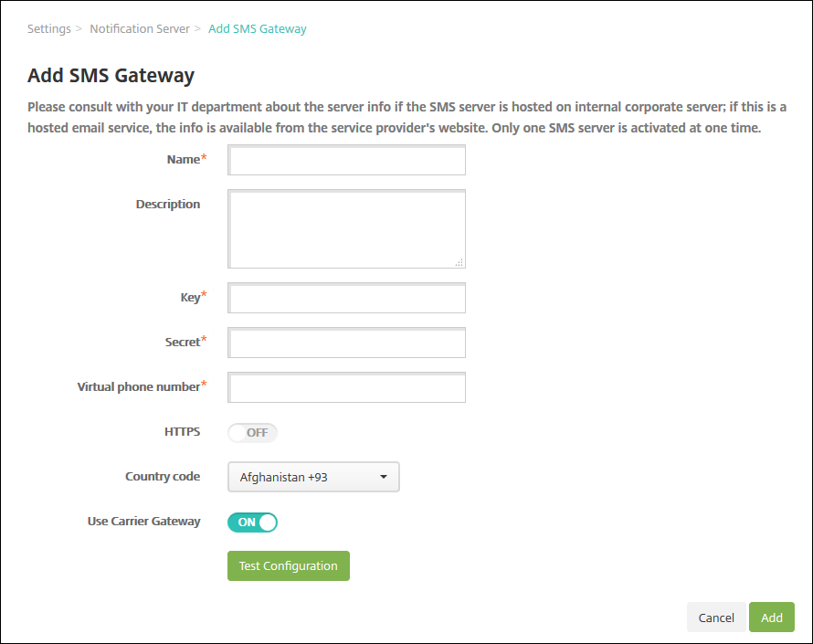Click the Settings breadcrumb link
This screenshot has width=813, height=644.
point(48,29)
